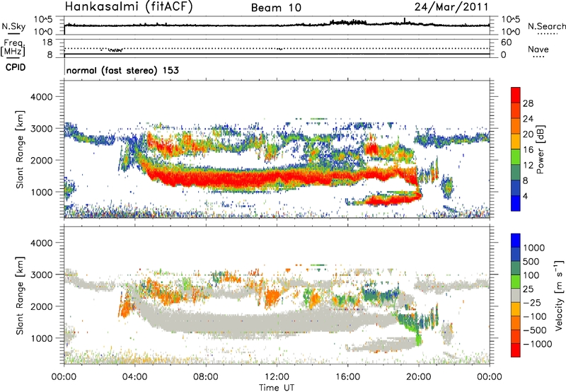The image size is (566, 392).
Task: Click the '20:00' time tick label
Action: coord(418,377)
